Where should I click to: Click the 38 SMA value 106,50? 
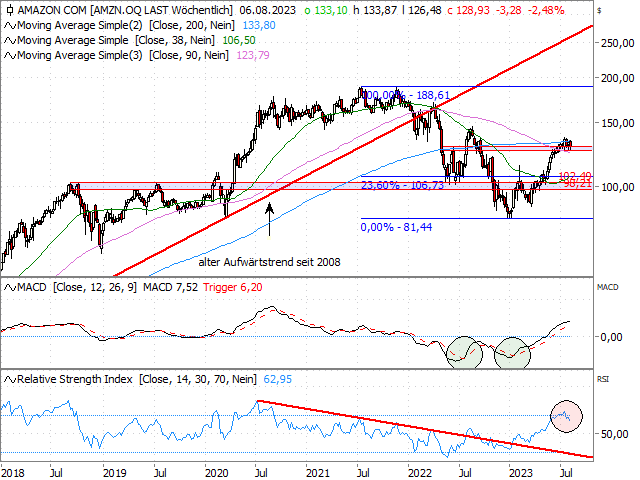[239, 40]
